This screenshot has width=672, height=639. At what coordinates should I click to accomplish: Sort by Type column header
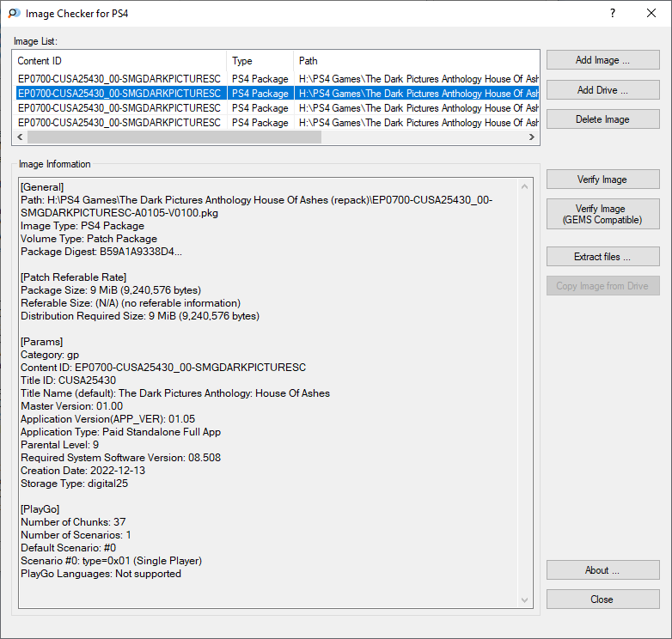(x=260, y=61)
